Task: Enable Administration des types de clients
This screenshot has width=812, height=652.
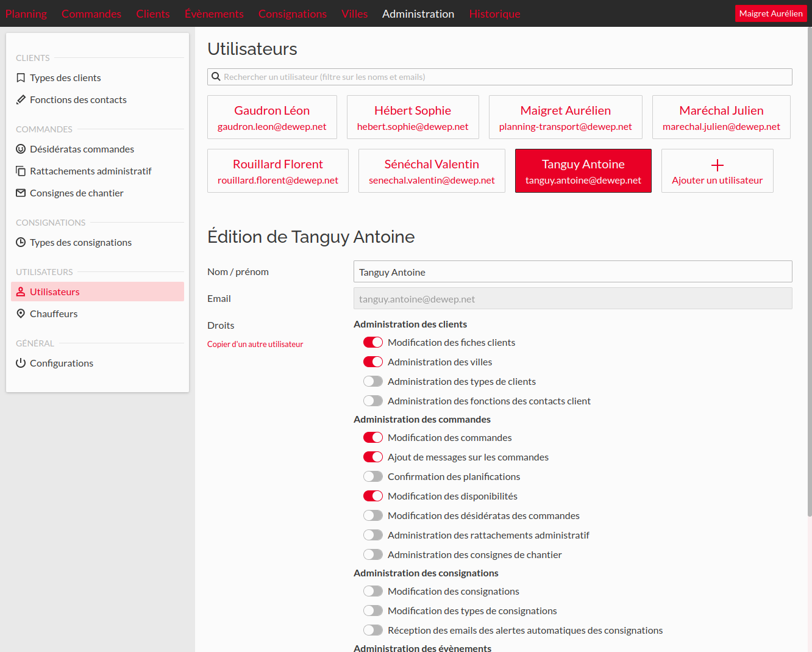Action: (372, 381)
